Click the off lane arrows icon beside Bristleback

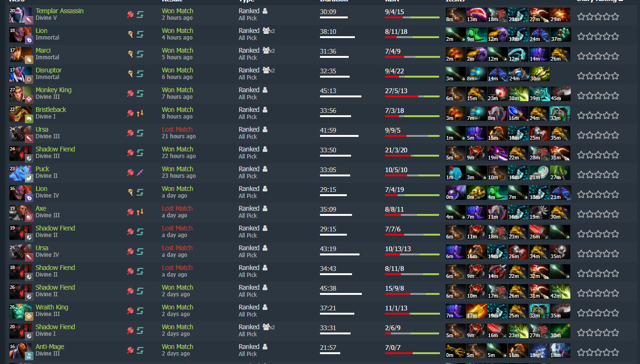tap(140, 113)
